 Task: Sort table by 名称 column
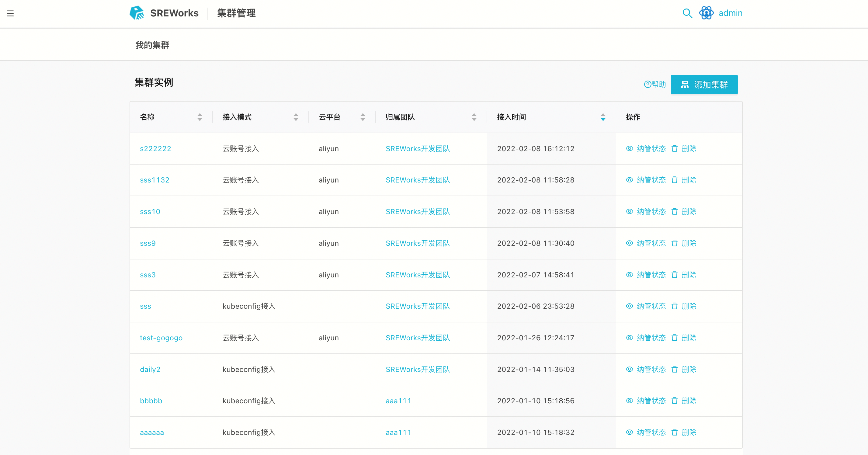(x=200, y=117)
